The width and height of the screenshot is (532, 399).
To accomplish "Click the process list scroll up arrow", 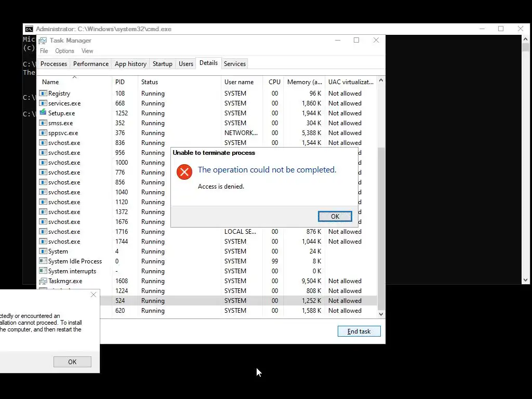I will pyautogui.click(x=381, y=81).
